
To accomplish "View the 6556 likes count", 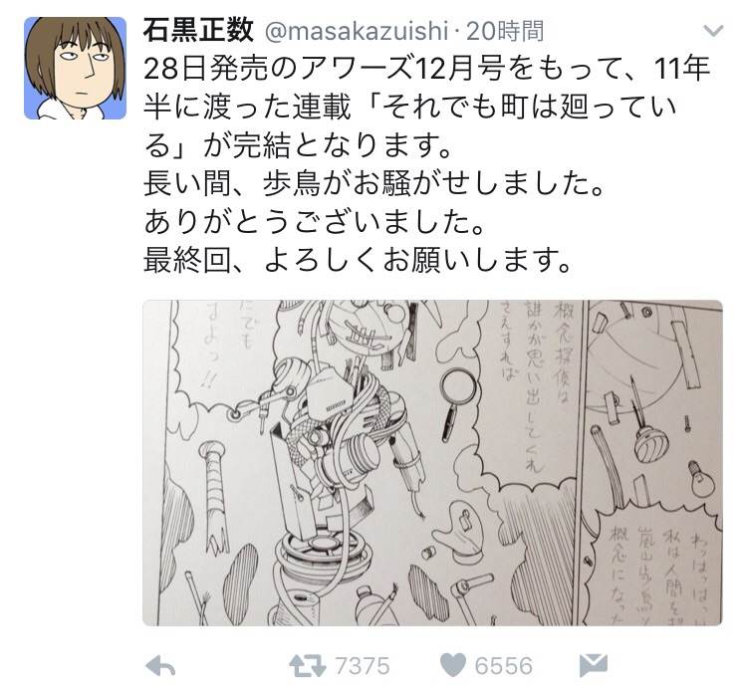I will [504, 666].
